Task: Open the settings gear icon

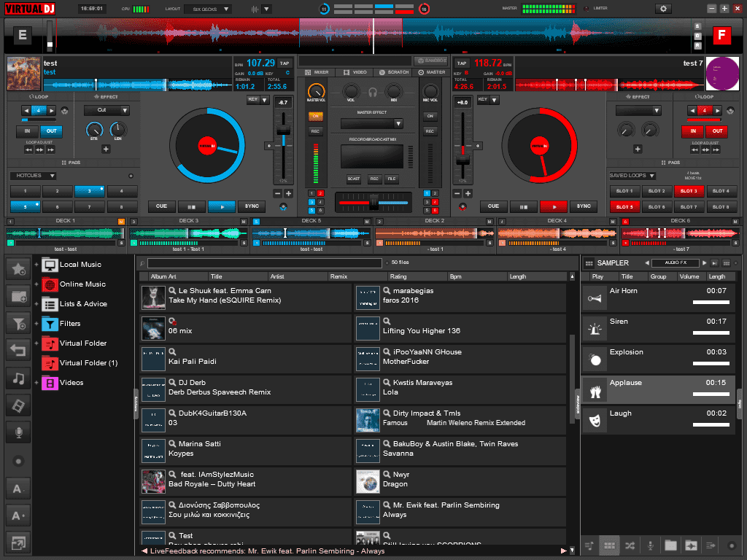Action: [663, 9]
